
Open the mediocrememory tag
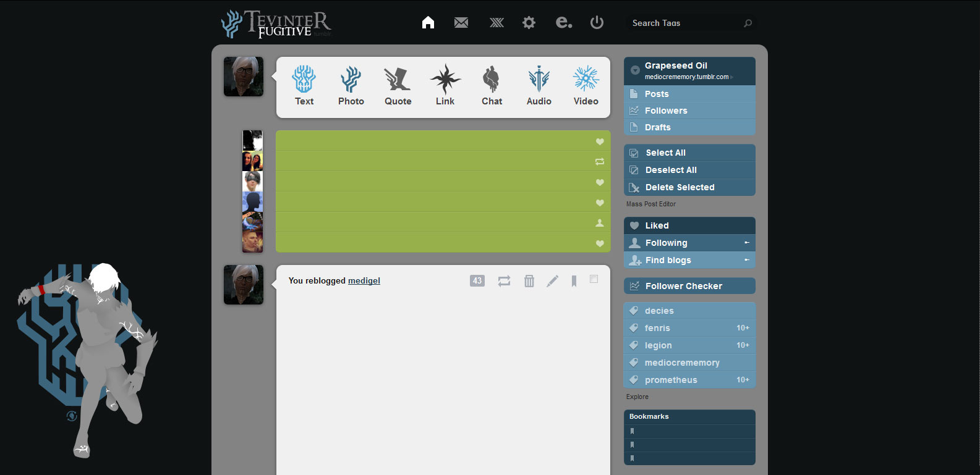point(689,363)
